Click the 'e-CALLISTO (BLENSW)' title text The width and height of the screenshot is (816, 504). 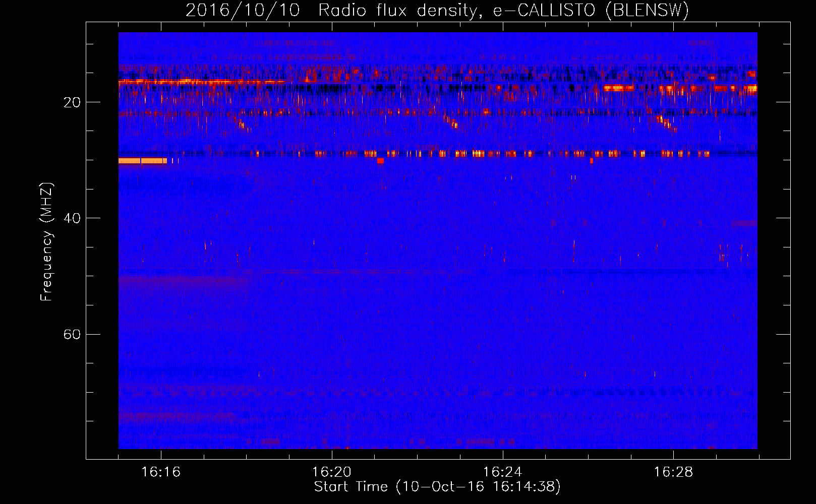591,10
